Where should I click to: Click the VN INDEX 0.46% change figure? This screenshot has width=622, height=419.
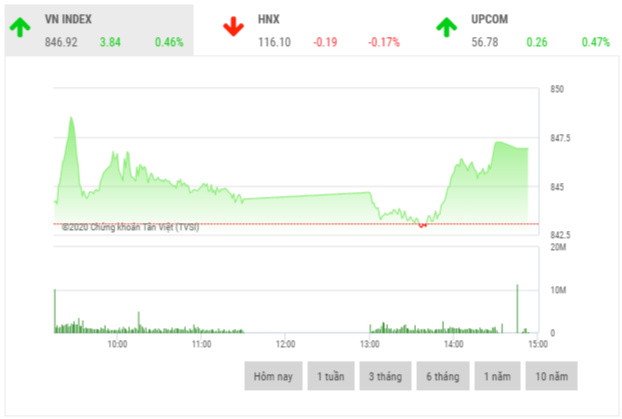(x=169, y=42)
